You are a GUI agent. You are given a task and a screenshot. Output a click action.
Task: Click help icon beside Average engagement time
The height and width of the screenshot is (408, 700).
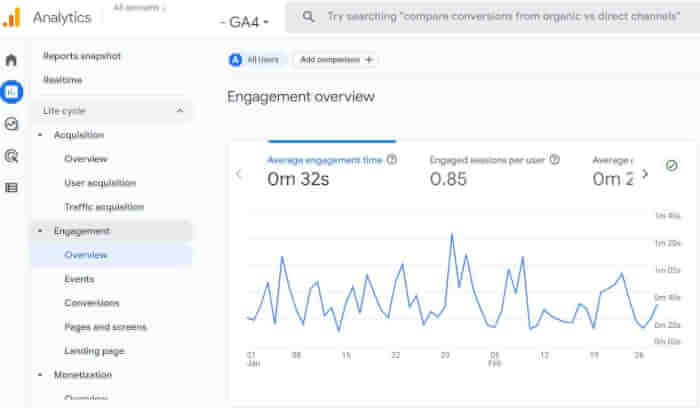tap(391, 159)
